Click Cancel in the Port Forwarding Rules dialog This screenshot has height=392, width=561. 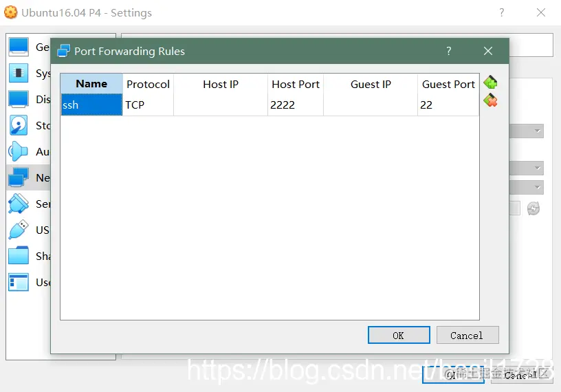pyautogui.click(x=467, y=335)
